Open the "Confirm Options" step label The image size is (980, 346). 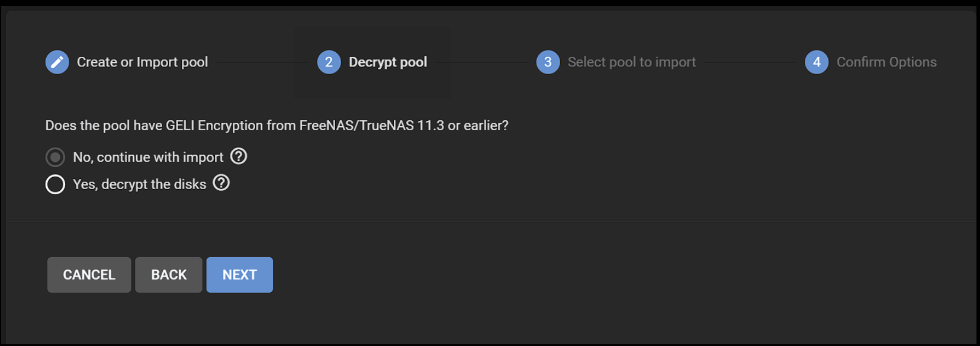(886, 62)
